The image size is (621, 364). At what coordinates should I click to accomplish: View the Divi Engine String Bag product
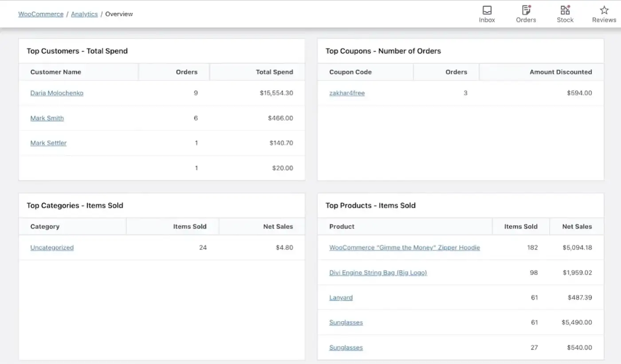click(378, 272)
